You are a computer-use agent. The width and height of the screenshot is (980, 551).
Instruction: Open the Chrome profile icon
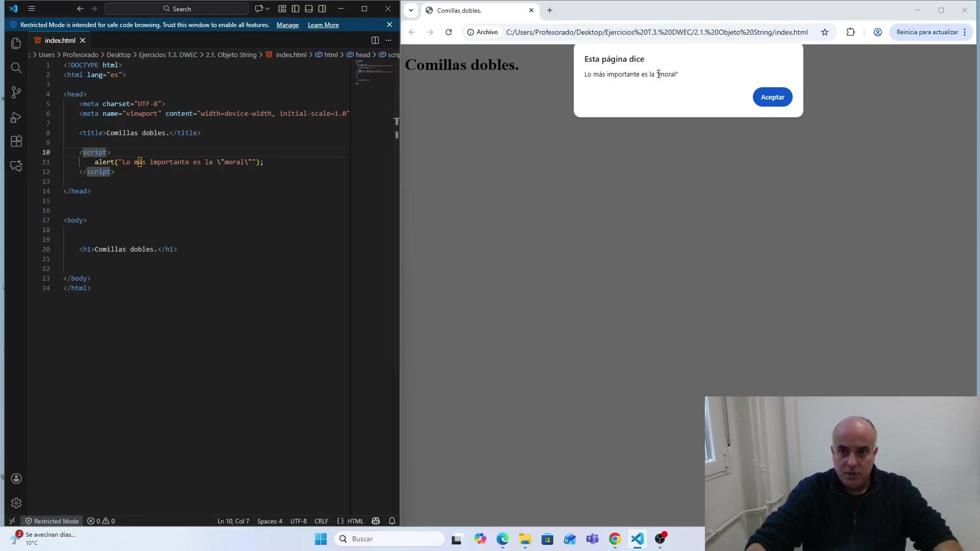[x=878, y=32]
